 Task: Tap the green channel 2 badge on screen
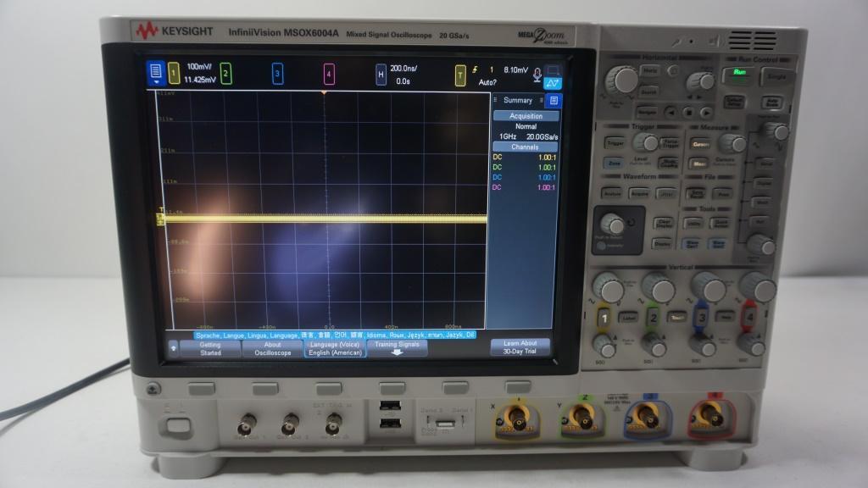[x=225, y=73]
